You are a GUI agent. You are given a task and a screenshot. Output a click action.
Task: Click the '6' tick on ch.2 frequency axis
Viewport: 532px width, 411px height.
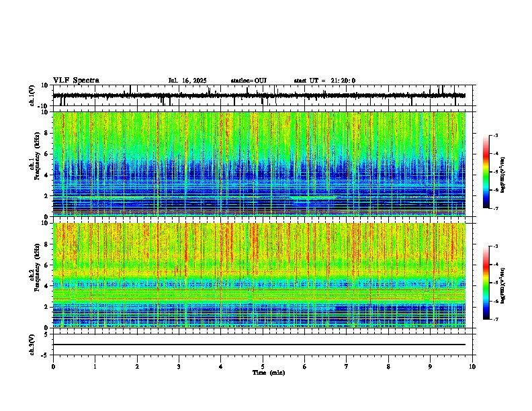[47, 265]
